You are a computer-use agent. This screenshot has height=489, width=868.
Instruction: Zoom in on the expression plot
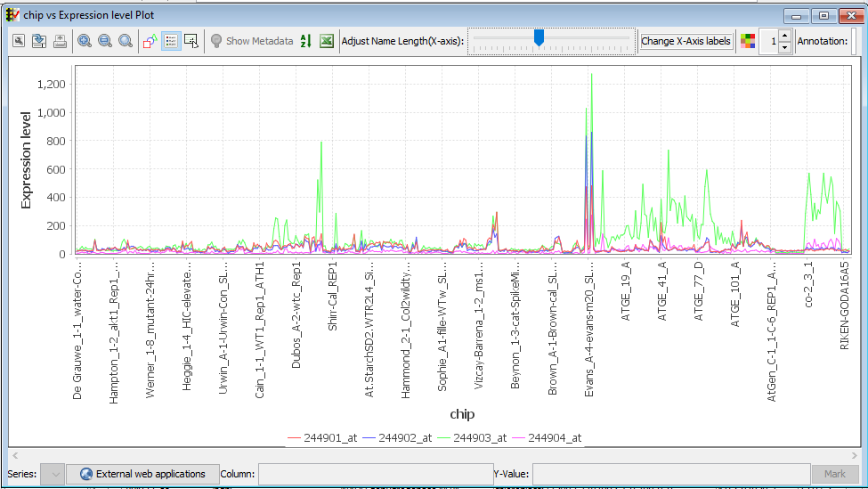point(85,41)
